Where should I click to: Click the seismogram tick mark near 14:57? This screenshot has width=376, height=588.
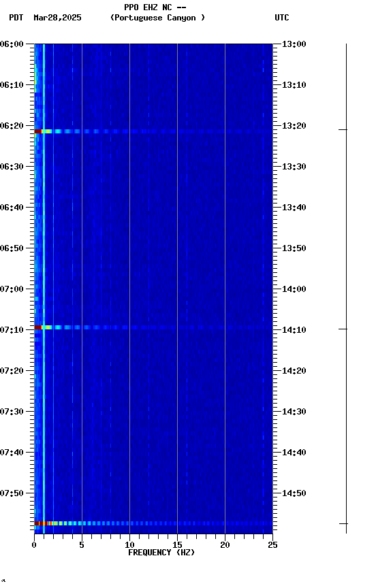[x=343, y=524]
